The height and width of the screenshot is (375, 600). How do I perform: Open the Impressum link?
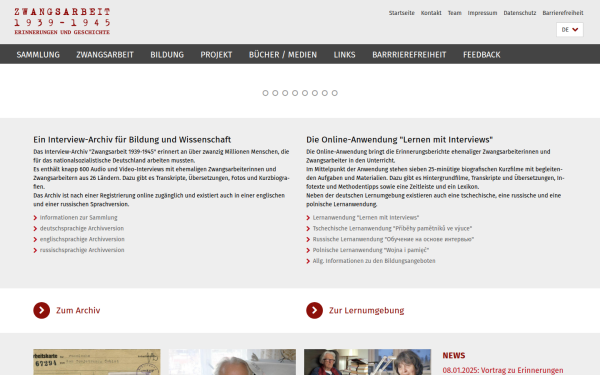483,13
